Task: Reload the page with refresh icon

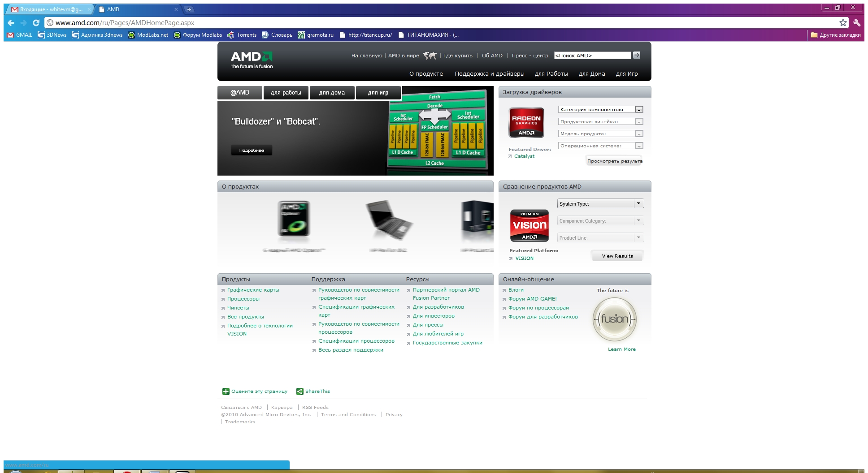Action: coord(36,23)
